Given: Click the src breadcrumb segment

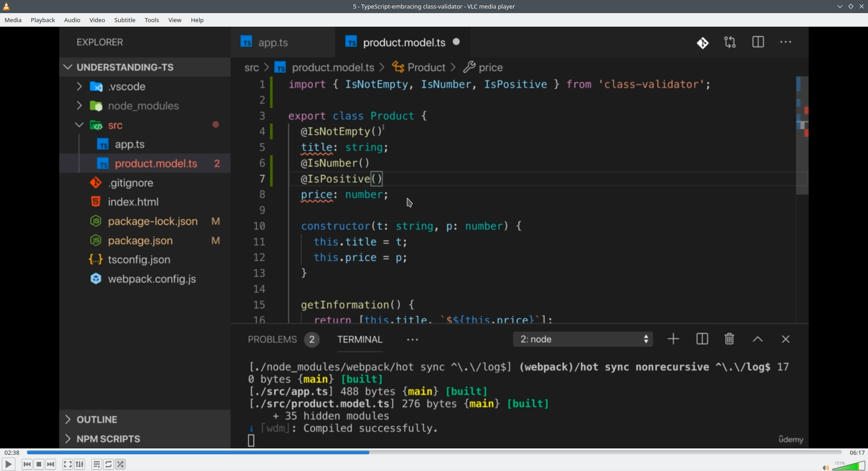Looking at the screenshot, I should pos(252,67).
